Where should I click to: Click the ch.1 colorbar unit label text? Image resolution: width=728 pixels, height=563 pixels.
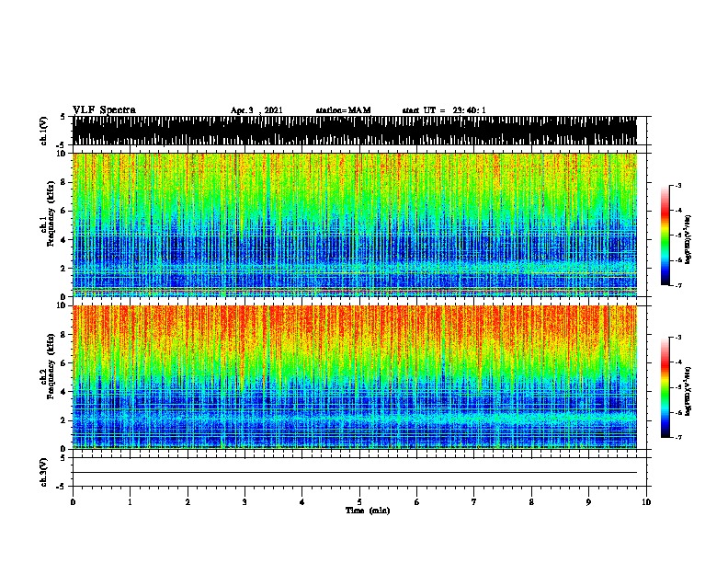(x=688, y=240)
